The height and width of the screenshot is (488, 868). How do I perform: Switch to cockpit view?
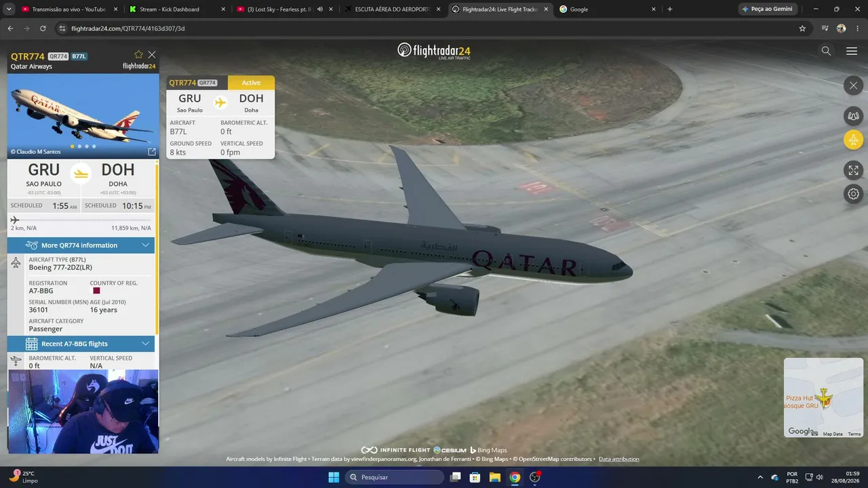click(x=853, y=116)
